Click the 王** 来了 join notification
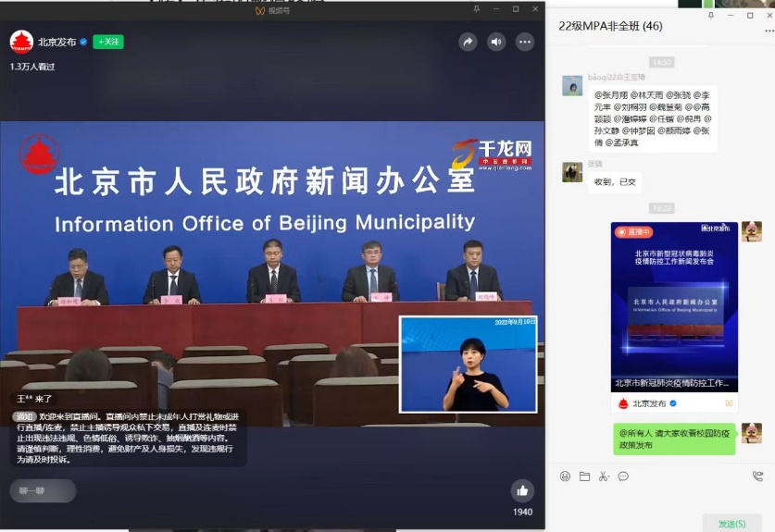Image resolution: width=775 pixels, height=532 pixels. pos(34,399)
